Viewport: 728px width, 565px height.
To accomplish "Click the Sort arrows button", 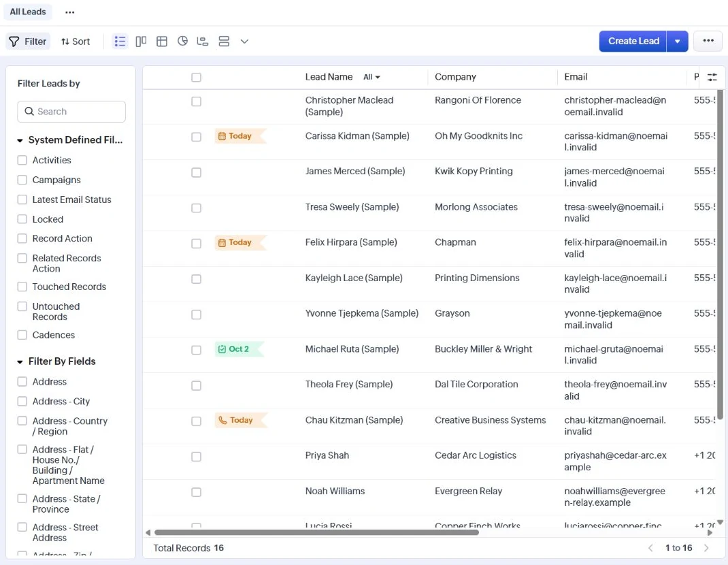I will point(76,42).
